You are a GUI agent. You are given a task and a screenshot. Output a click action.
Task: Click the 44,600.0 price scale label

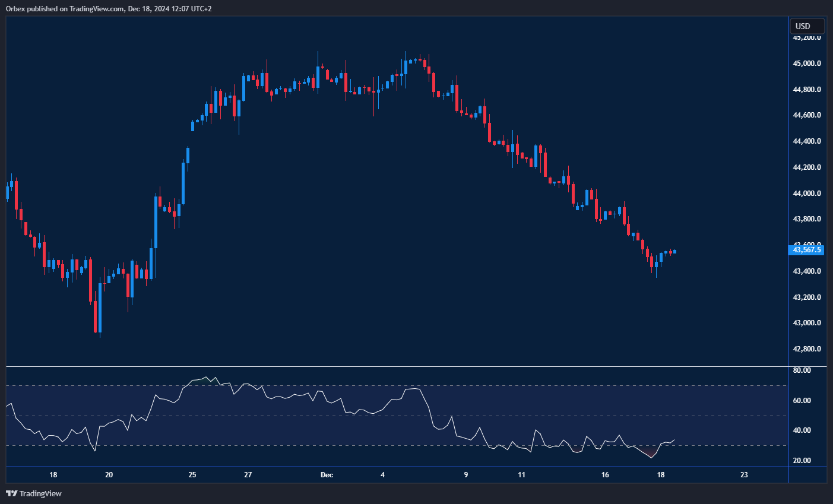point(807,115)
